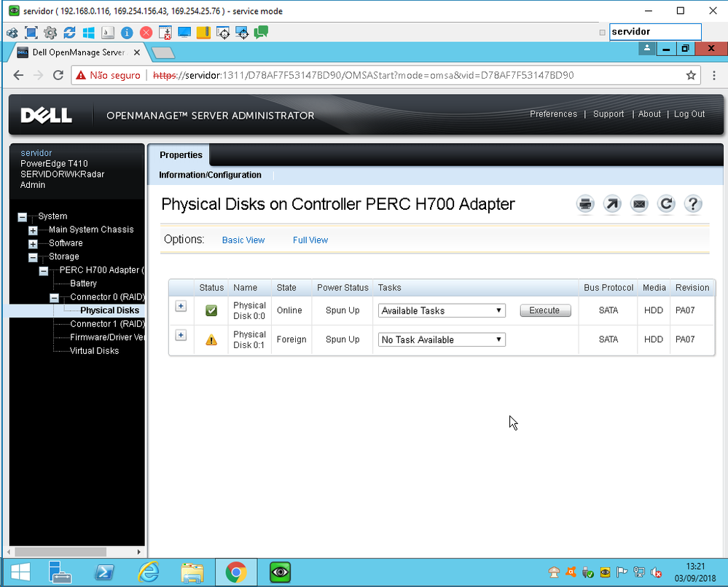Click the yellow zip archive icon in viewer toolbar
This screenshot has width=728, height=587.
click(203, 33)
